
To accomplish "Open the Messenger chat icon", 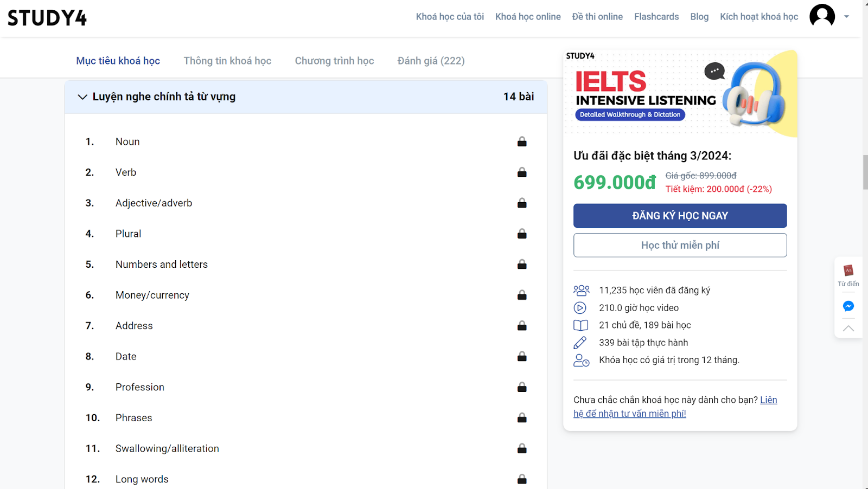I will (x=848, y=306).
